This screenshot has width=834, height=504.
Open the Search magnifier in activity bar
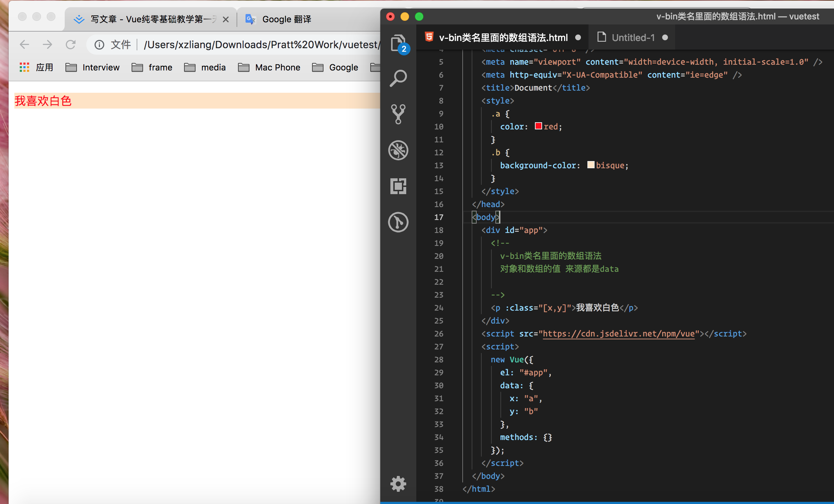coord(398,78)
